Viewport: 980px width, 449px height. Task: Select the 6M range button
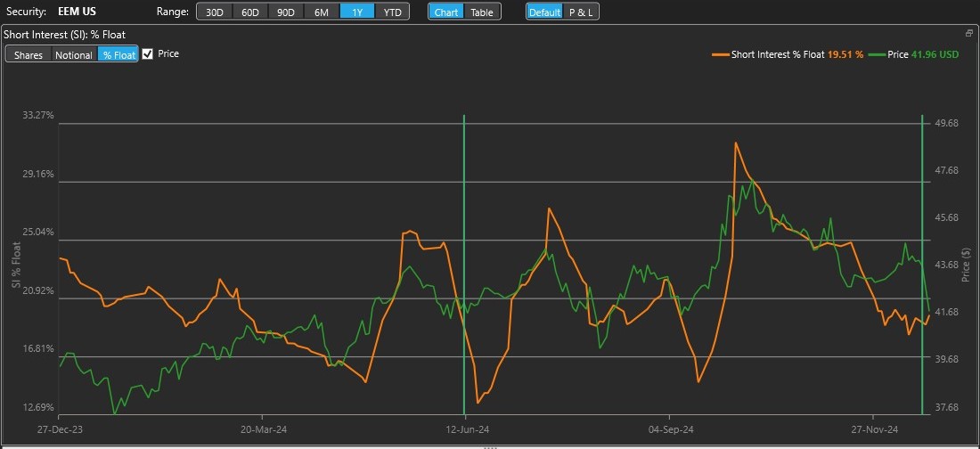pyautogui.click(x=322, y=12)
